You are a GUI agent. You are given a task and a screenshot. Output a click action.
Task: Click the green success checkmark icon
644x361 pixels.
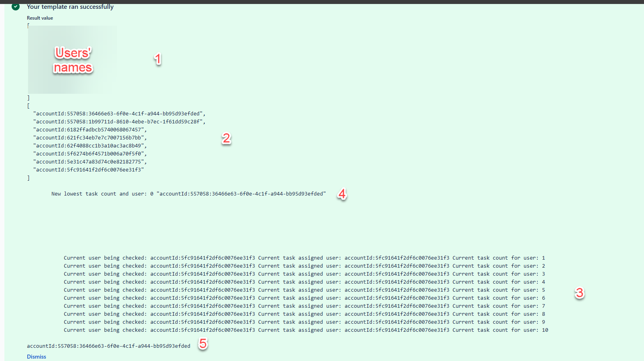pos(16,7)
